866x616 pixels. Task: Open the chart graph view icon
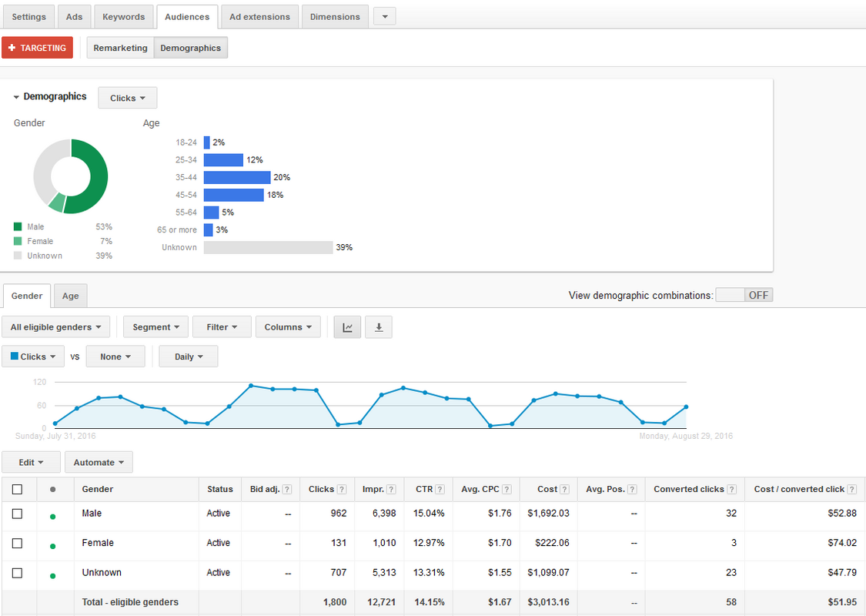(346, 326)
